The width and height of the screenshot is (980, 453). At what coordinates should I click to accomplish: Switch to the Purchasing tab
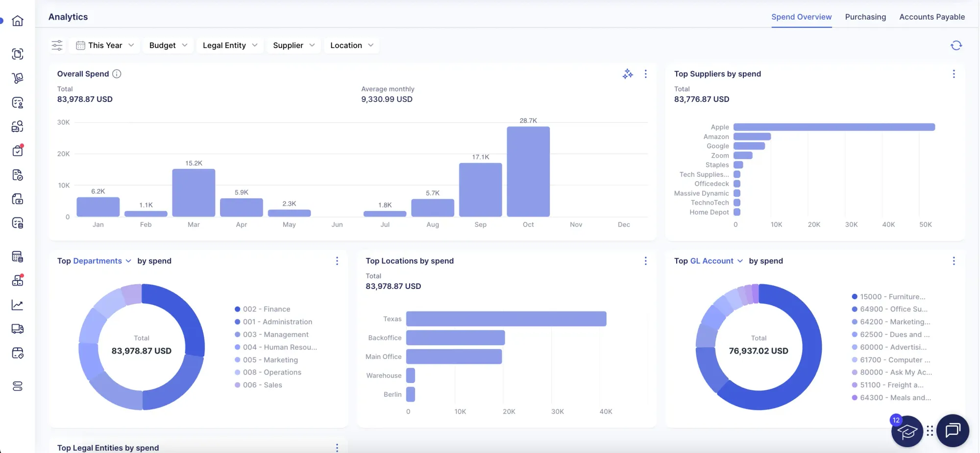(x=865, y=17)
